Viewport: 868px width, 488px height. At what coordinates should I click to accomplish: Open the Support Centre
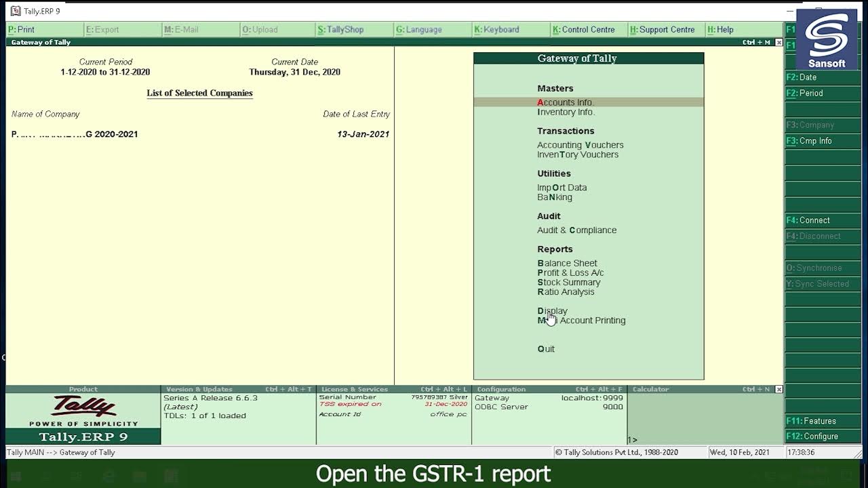(x=666, y=30)
